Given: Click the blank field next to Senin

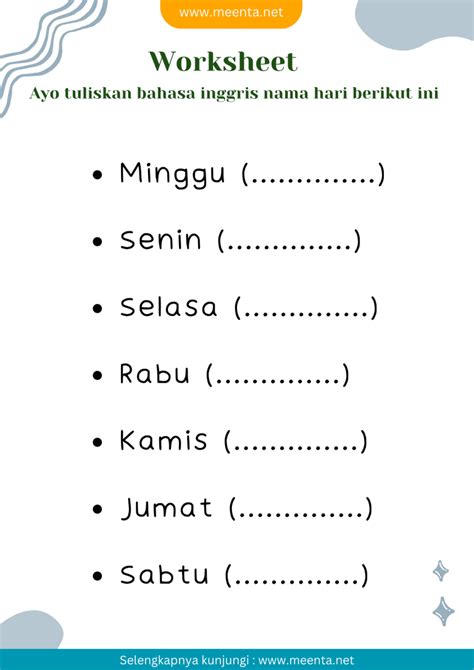Looking at the screenshot, I should tap(289, 241).
